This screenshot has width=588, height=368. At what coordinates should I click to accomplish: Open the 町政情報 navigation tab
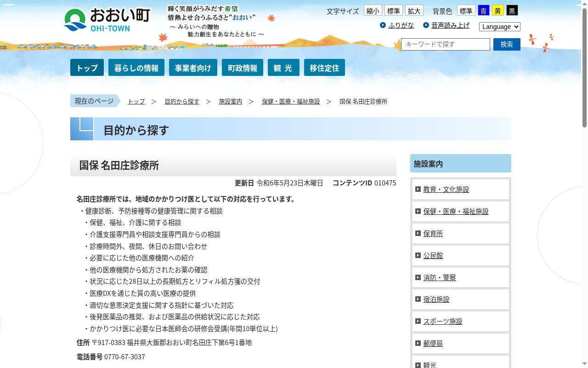click(243, 68)
